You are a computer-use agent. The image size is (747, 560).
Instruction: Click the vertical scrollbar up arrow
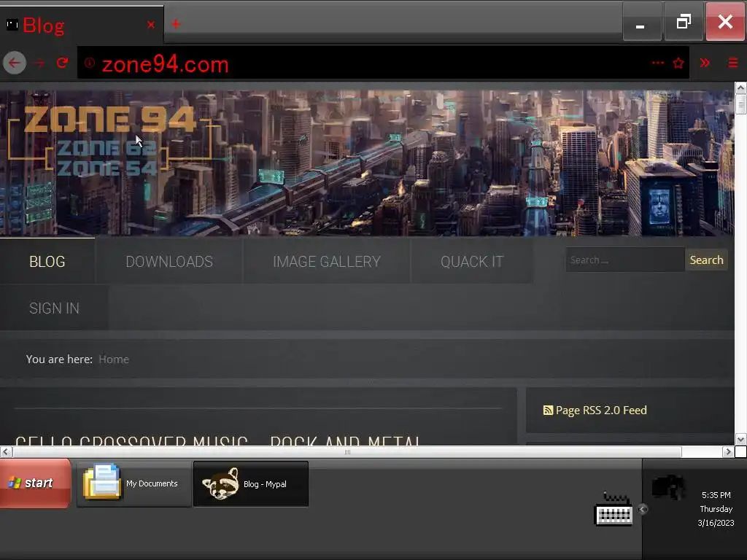click(740, 88)
